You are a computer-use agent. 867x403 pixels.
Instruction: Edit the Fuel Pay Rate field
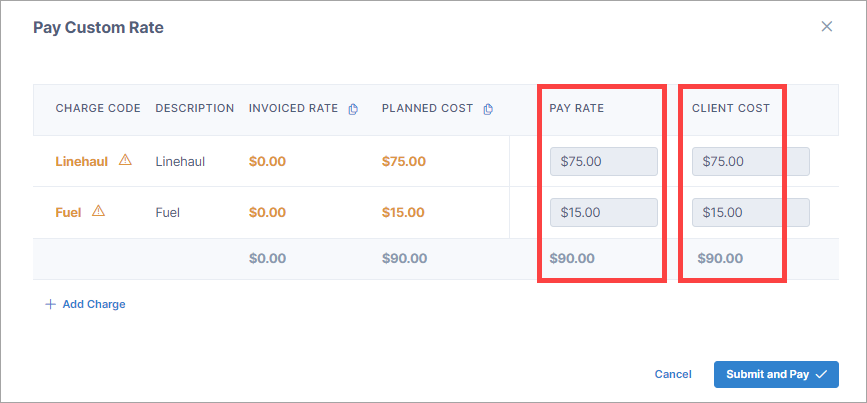tap(604, 212)
